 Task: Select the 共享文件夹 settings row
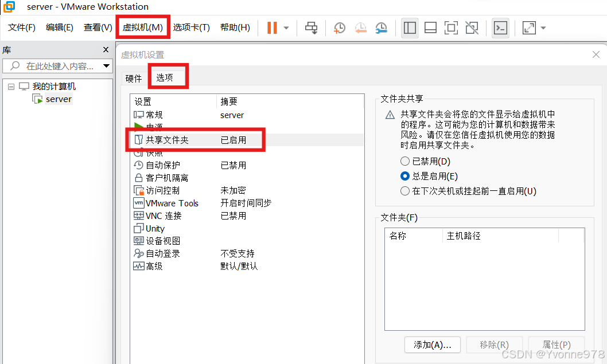click(247, 140)
